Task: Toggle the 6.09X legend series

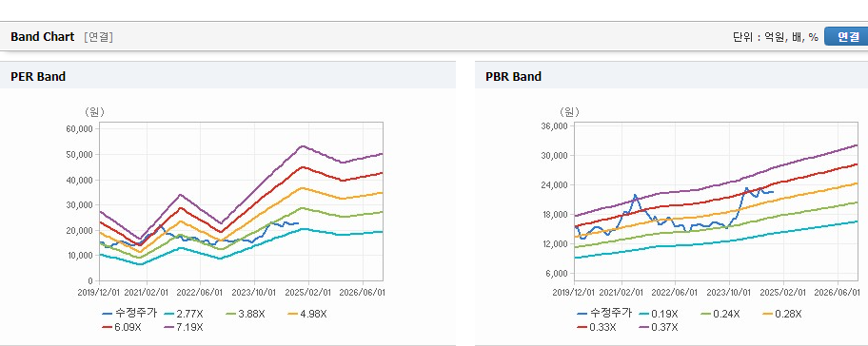Action: point(122,327)
